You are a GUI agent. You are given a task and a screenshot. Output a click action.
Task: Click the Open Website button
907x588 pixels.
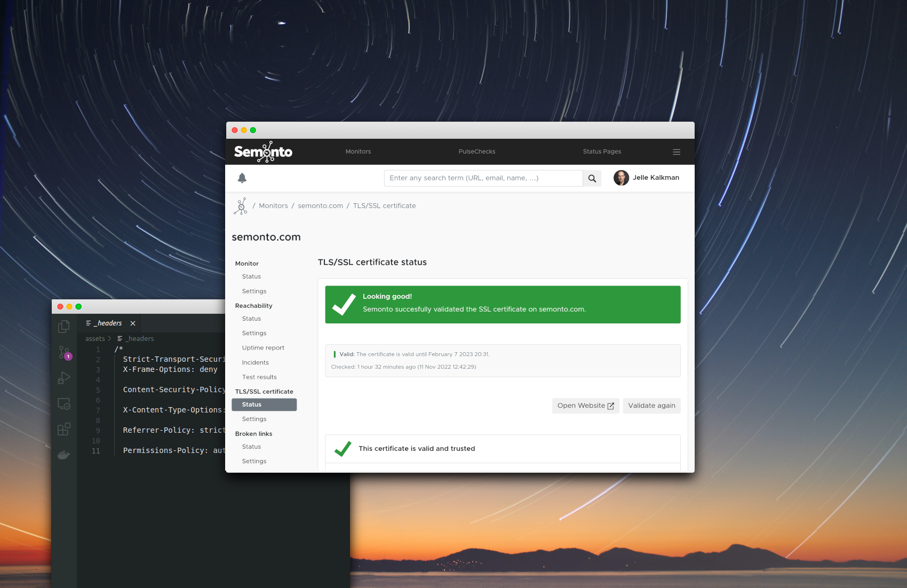coord(586,406)
